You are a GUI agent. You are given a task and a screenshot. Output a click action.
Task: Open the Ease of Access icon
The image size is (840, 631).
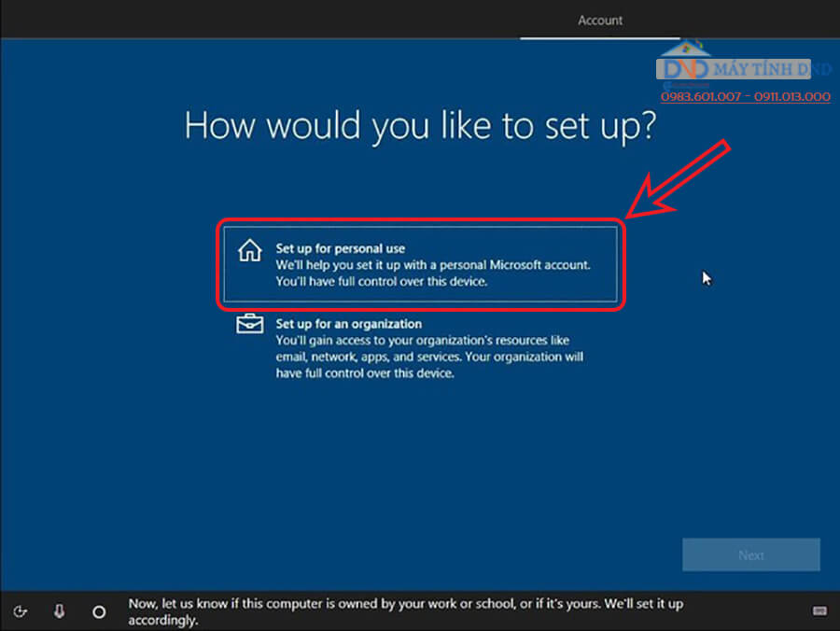(x=21, y=611)
